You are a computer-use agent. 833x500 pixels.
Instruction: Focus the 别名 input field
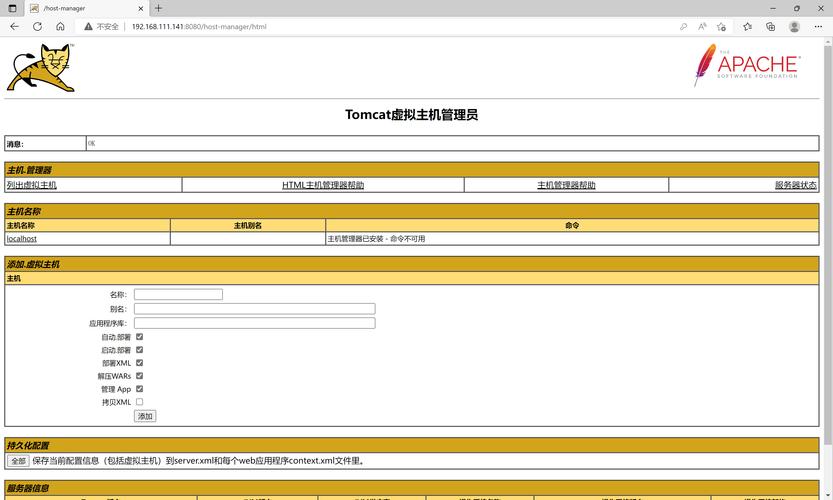tap(254, 309)
